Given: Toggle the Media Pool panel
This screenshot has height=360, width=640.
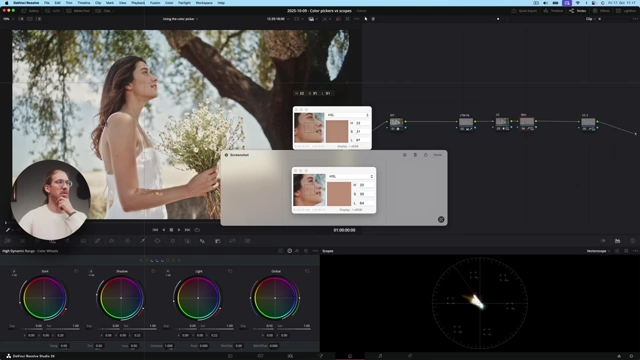Looking at the screenshot, I should [78, 11].
